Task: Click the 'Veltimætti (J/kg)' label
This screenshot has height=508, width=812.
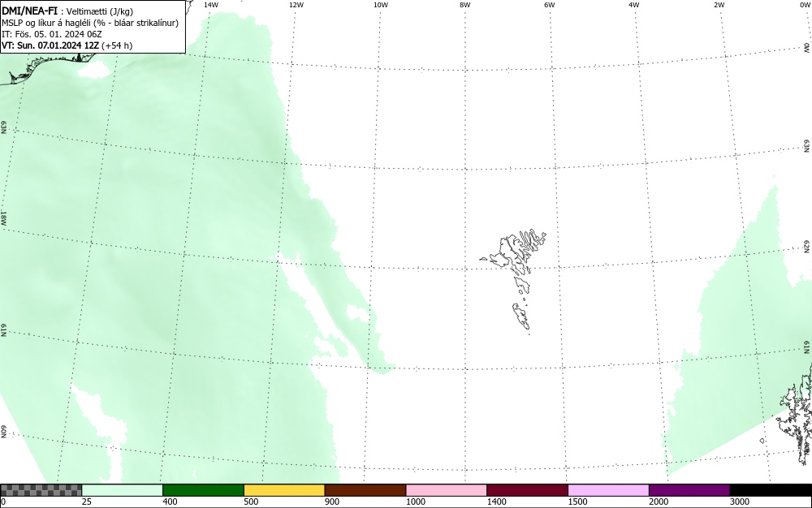Action: 99,12
